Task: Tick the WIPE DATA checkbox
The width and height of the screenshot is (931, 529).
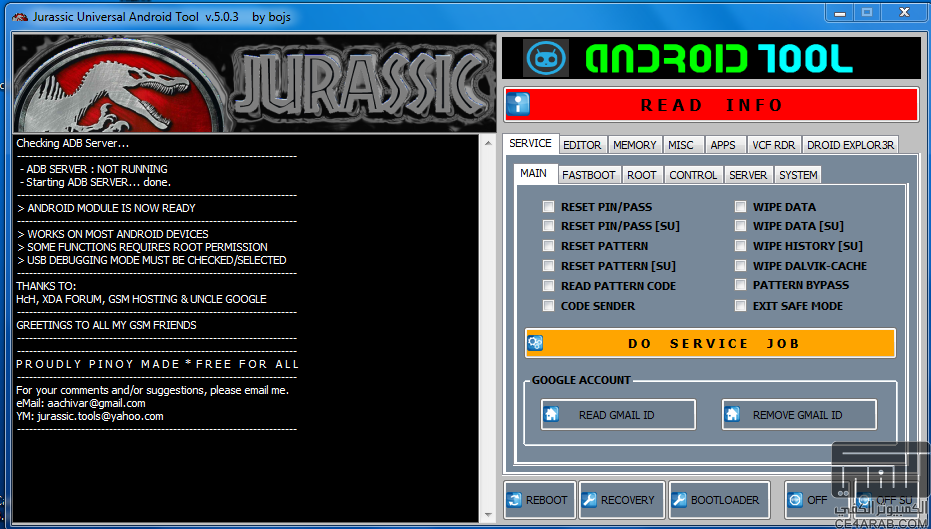Action: (x=740, y=207)
